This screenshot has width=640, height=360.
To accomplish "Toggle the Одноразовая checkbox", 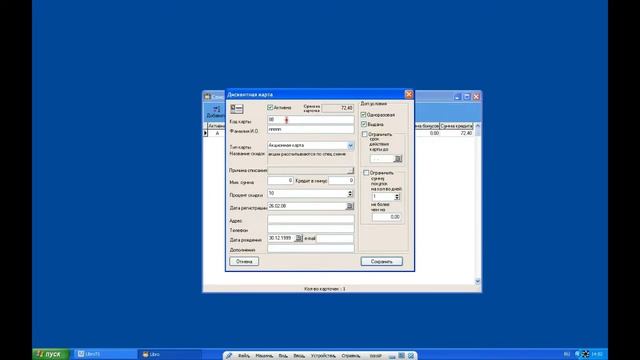I will coord(363,115).
